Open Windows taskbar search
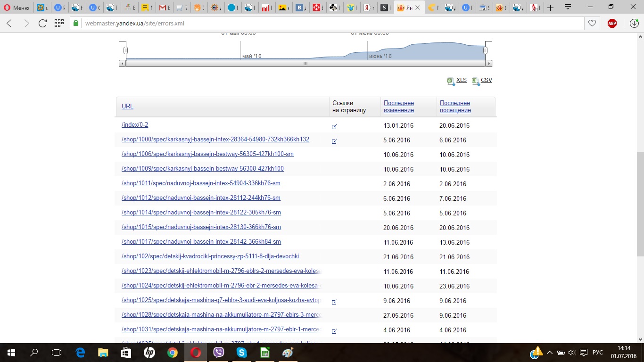This screenshot has width=644, height=362. point(34,353)
